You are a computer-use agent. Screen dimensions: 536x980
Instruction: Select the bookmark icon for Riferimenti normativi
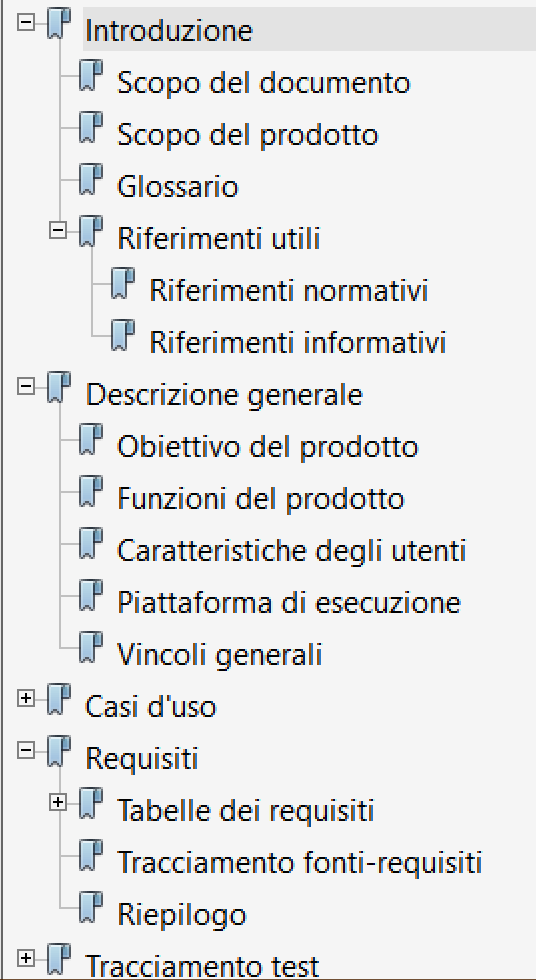click(x=122, y=284)
